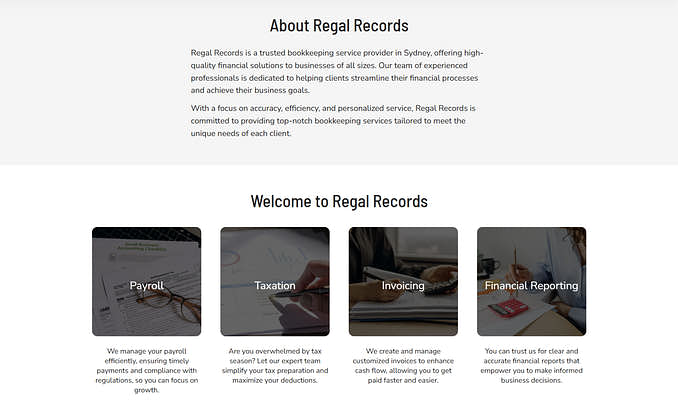Click the red calculator in Financial Reporting image

[x=508, y=308]
